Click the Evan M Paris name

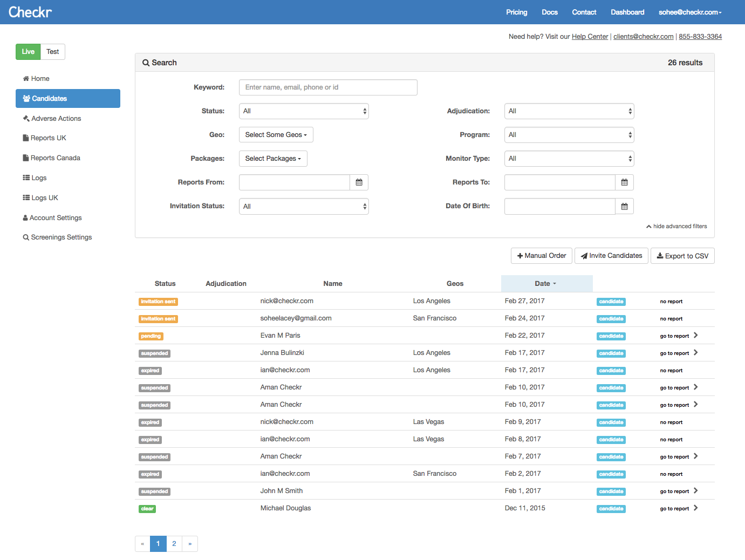(x=280, y=336)
